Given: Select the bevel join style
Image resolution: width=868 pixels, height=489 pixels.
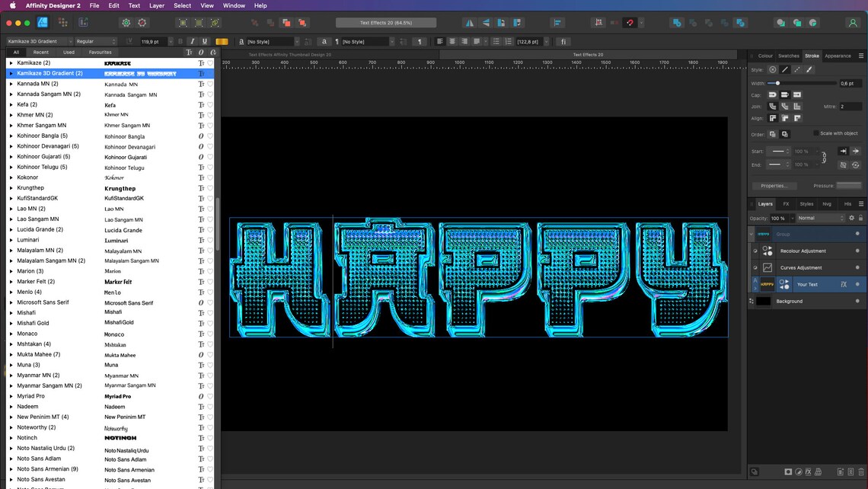Looking at the screenshot, I should (x=797, y=107).
